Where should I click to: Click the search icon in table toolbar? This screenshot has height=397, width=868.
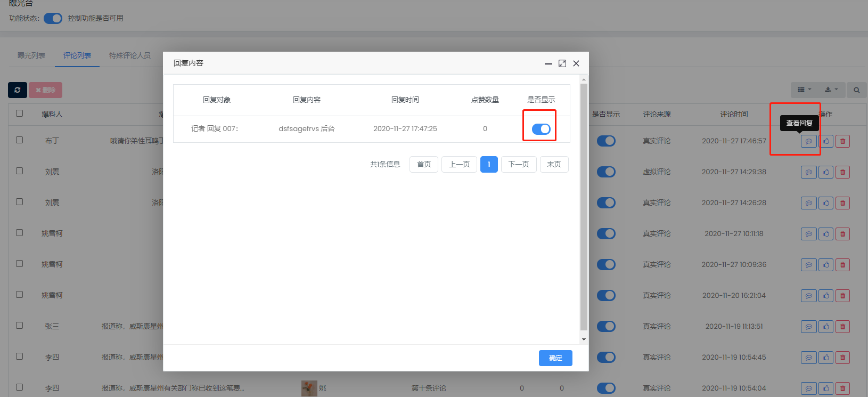856,90
